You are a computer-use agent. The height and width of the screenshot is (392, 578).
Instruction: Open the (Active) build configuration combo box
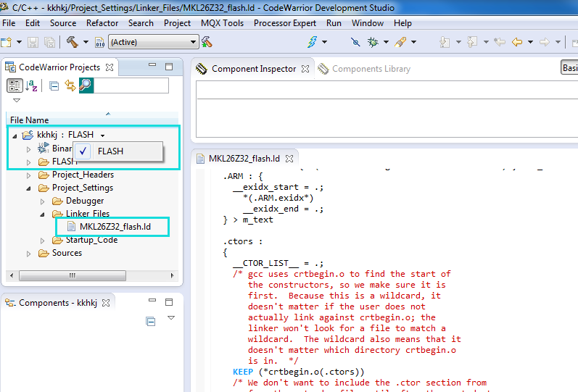[153, 42]
